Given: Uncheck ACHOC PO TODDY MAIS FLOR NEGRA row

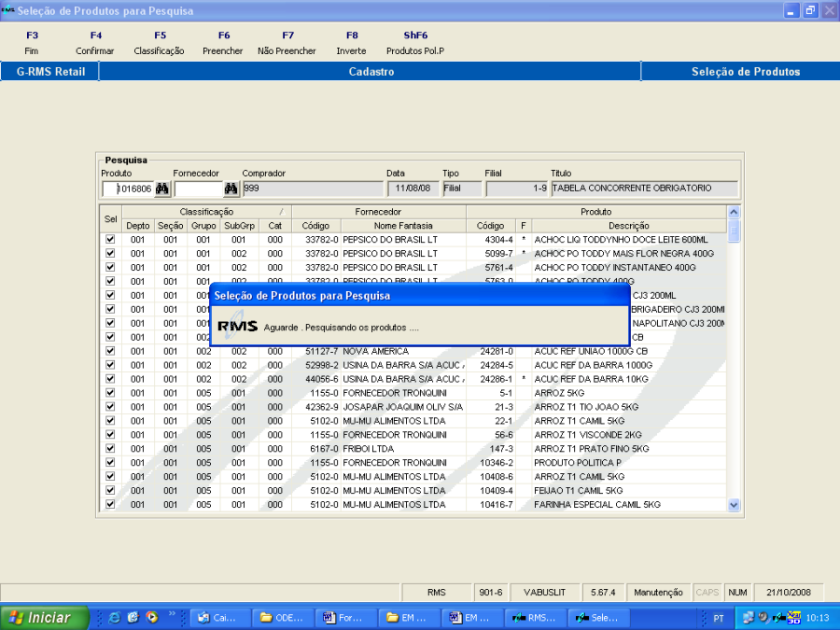Looking at the screenshot, I should (110, 253).
